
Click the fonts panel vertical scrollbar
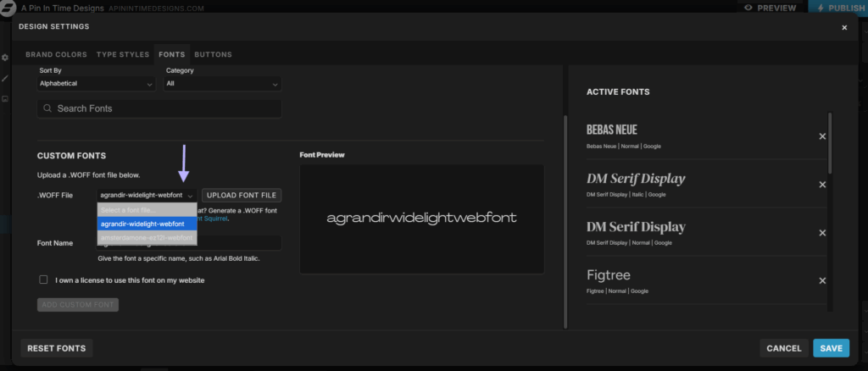point(565,221)
